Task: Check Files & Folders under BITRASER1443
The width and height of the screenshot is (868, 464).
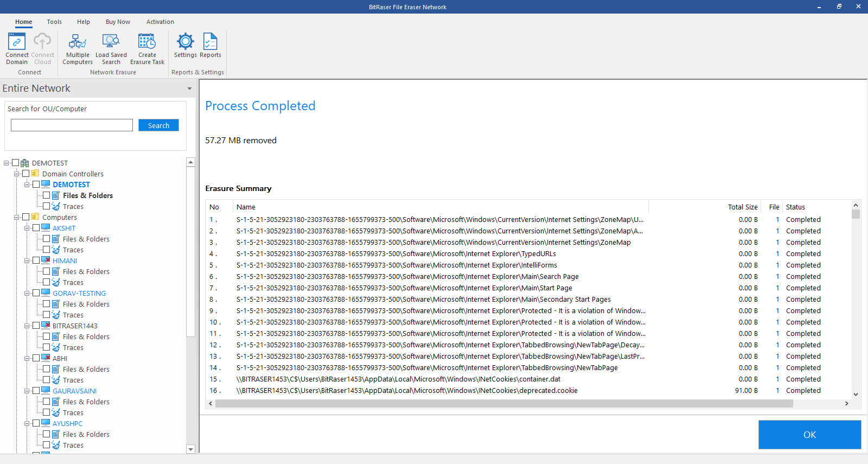Action: (46, 336)
